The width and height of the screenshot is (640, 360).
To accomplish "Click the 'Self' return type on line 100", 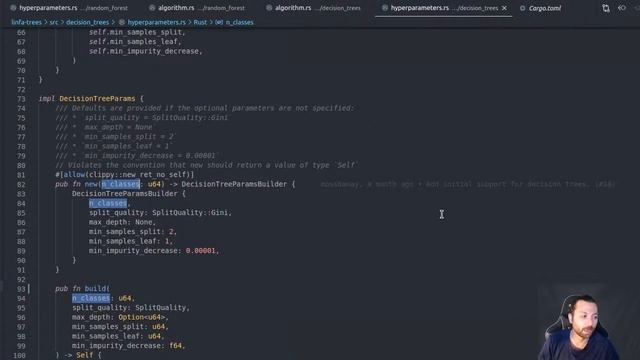I will 84,355.
